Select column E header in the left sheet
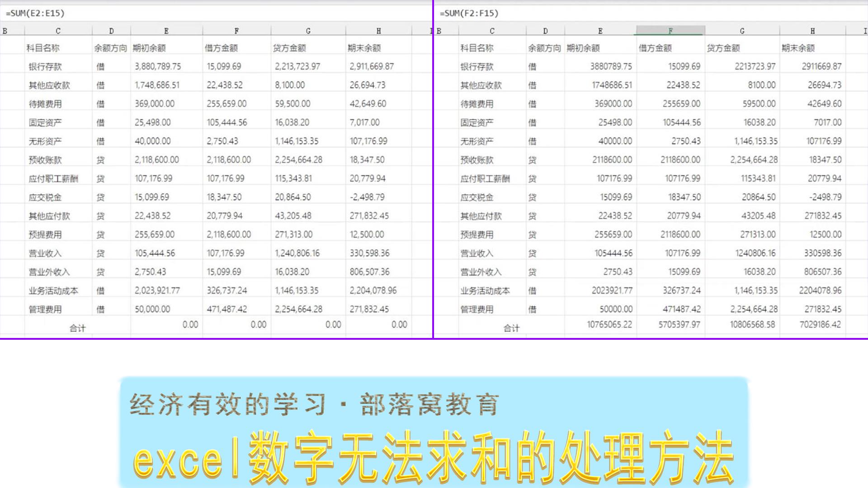This screenshot has width=868, height=488. click(x=166, y=31)
